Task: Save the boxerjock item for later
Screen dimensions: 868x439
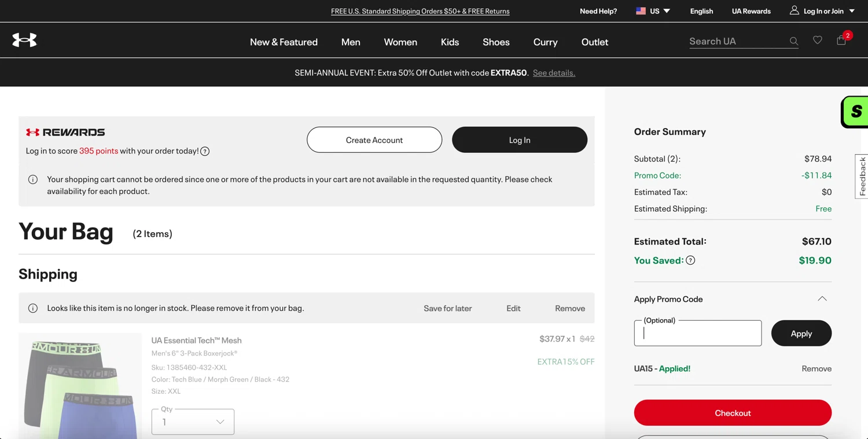Action: (x=447, y=308)
